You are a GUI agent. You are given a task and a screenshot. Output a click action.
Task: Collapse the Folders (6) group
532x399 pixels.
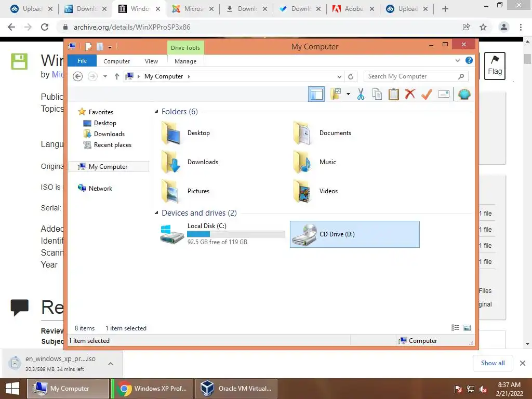coord(156,111)
